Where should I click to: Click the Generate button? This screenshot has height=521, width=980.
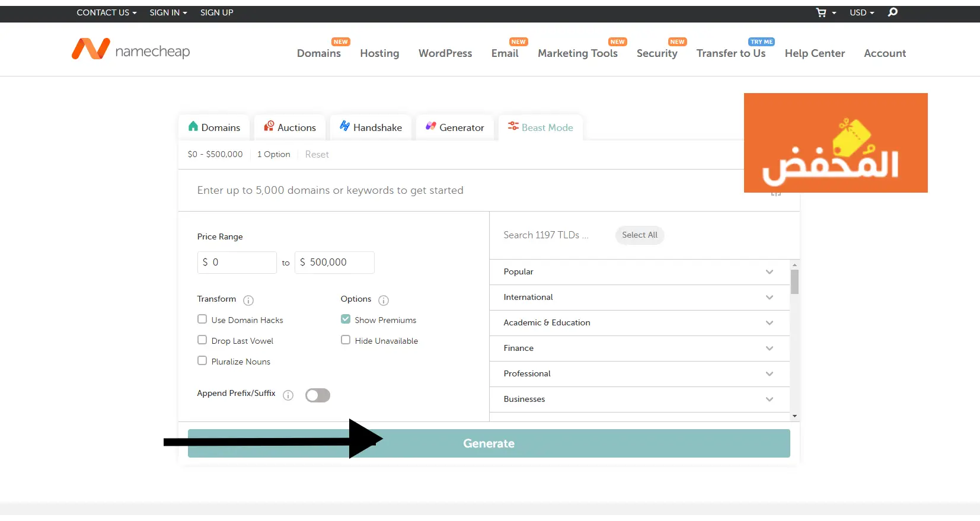pyautogui.click(x=489, y=443)
